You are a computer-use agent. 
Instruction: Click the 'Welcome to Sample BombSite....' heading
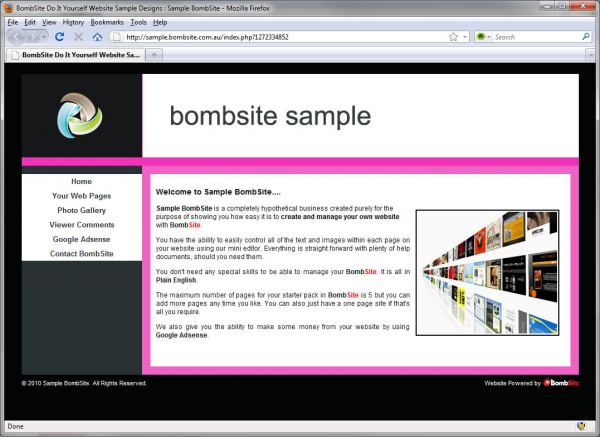pyautogui.click(x=218, y=192)
